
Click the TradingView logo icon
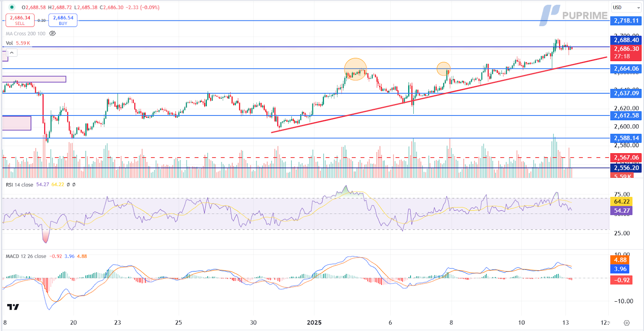point(13,307)
